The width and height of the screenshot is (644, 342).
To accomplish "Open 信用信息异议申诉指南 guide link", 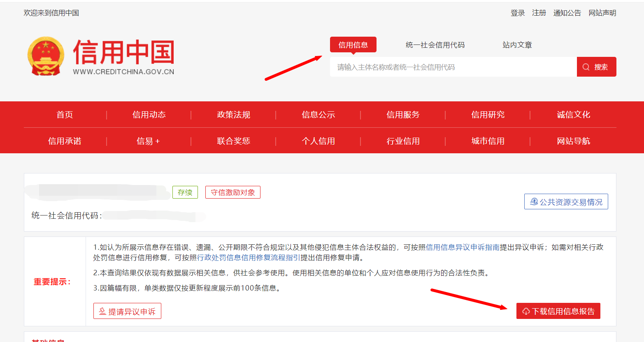I will [463, 247].
